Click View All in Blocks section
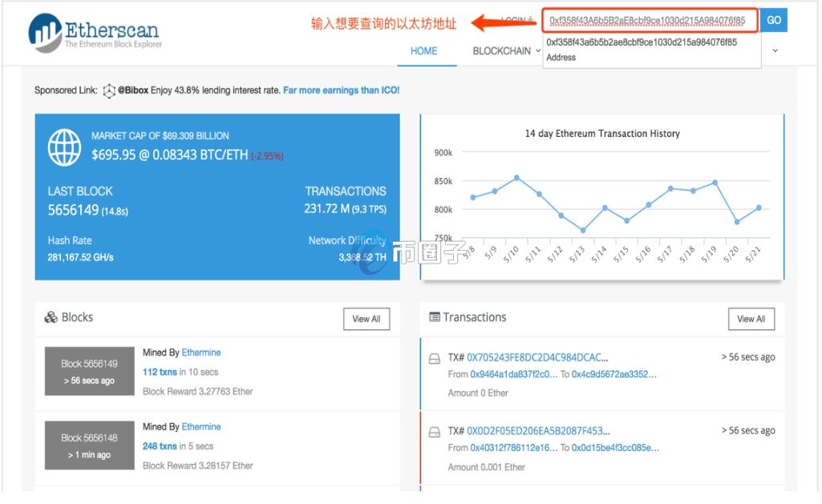This screenshot has width=822, height=504. click(366, 319)
